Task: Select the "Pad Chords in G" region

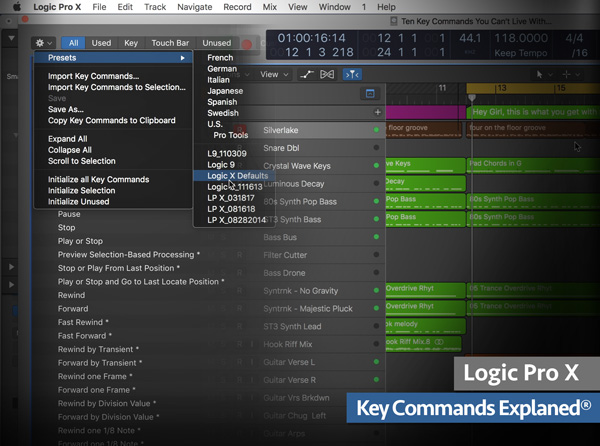Action: pos(533,166)
